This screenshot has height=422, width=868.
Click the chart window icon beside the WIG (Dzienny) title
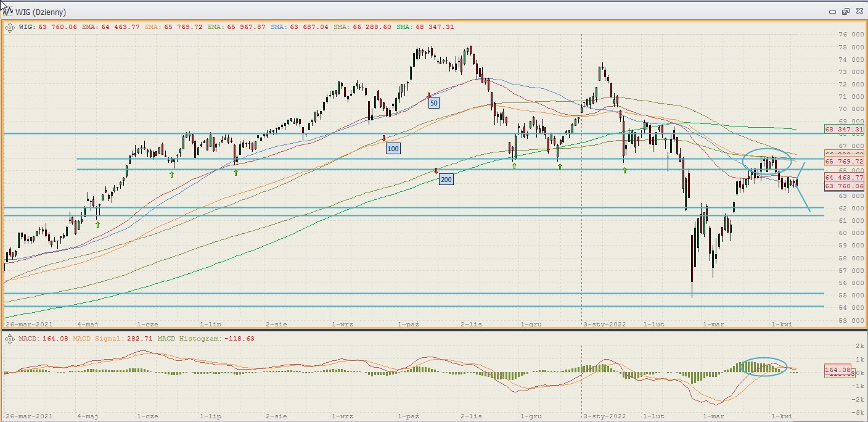pyautogui.click(x=6, y=11)
